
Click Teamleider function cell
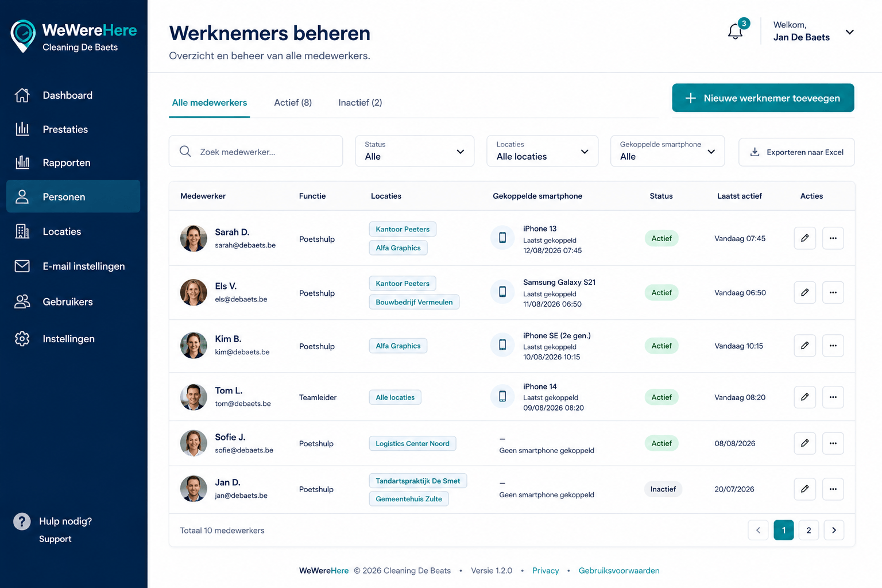click(x=318, y=397)
